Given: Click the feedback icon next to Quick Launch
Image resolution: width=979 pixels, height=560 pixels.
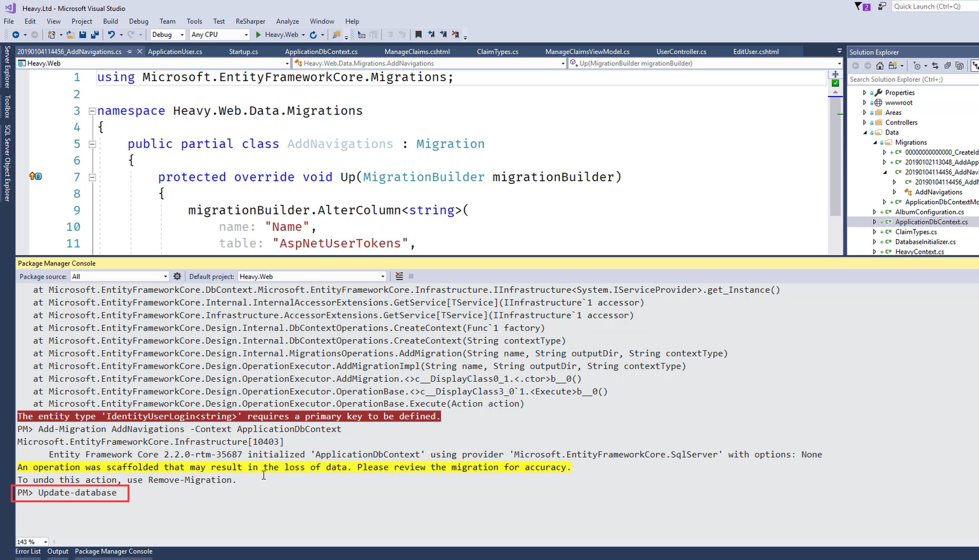Looking at the screenshot, I should [882, 6].
